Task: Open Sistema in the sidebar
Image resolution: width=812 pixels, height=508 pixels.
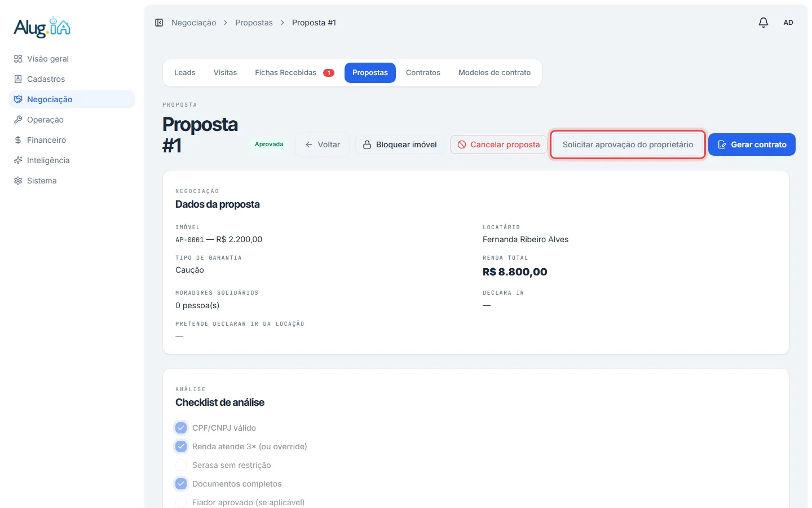Action: (72, 181)
